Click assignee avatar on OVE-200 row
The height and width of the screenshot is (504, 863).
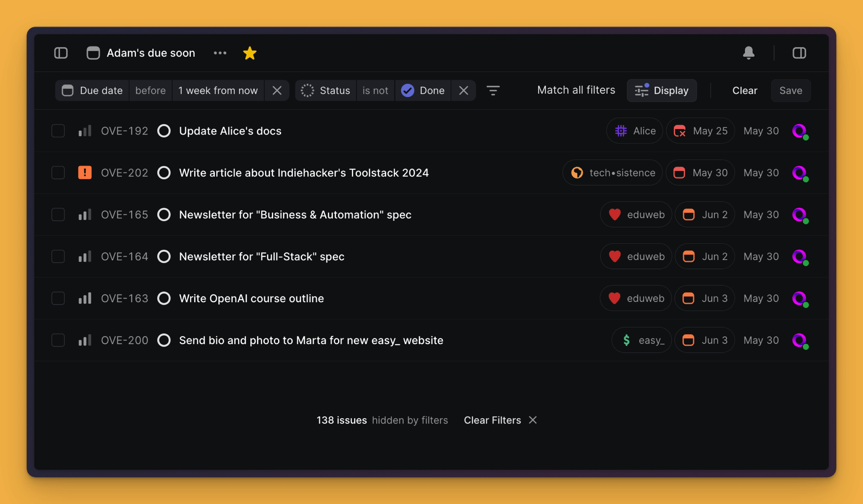[800, 340]
